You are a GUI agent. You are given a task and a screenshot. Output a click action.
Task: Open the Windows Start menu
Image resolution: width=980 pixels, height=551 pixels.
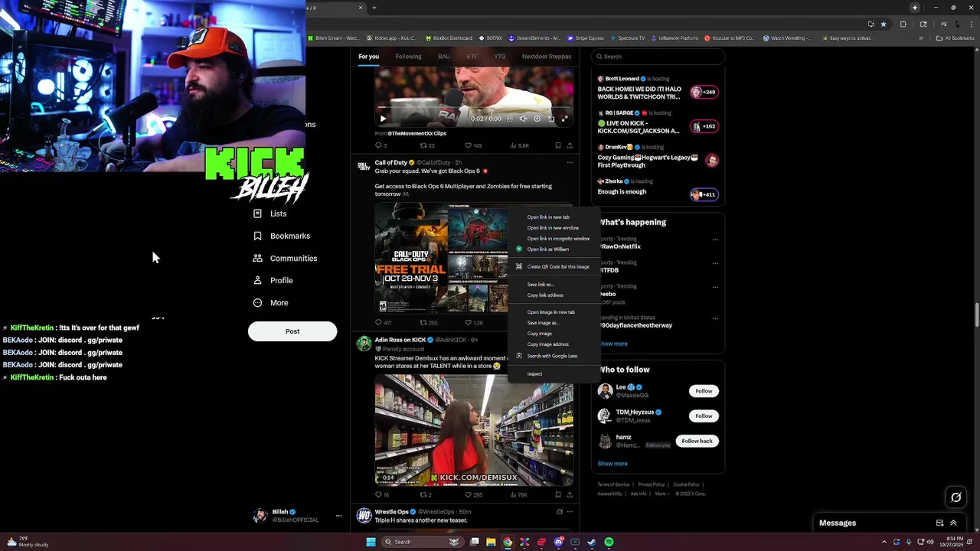point(371,542)
